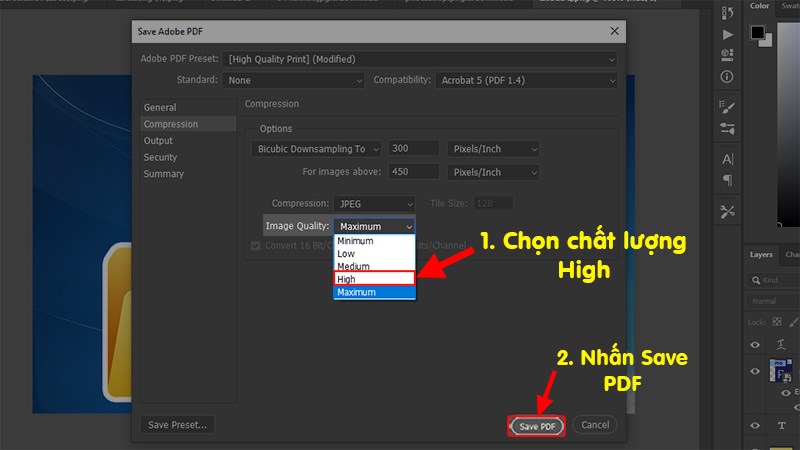Screen dimensions: 800x450
Task: Open the History panel icon
Action: [x=727, y=12]
